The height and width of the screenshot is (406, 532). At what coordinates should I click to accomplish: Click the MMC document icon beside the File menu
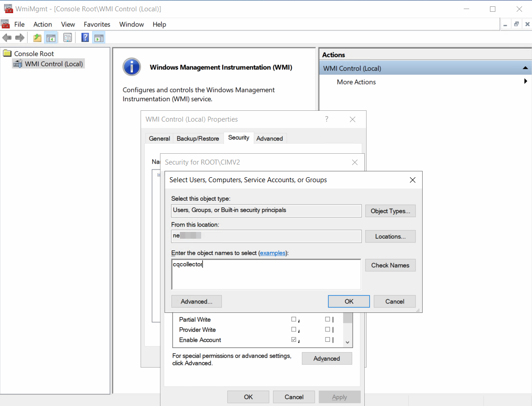coord(5,24)
